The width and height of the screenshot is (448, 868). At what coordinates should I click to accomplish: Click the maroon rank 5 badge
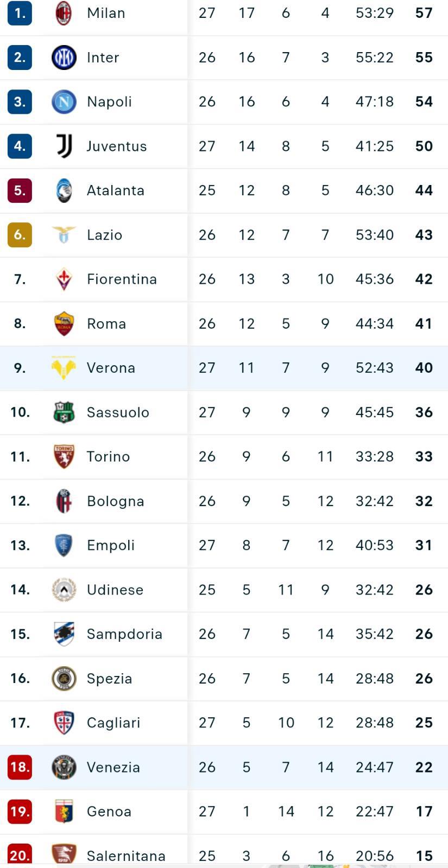(20, 190)
